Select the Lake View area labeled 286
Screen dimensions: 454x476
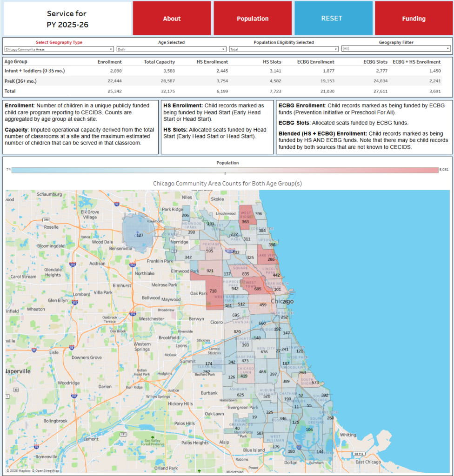[x=271, y=259]
